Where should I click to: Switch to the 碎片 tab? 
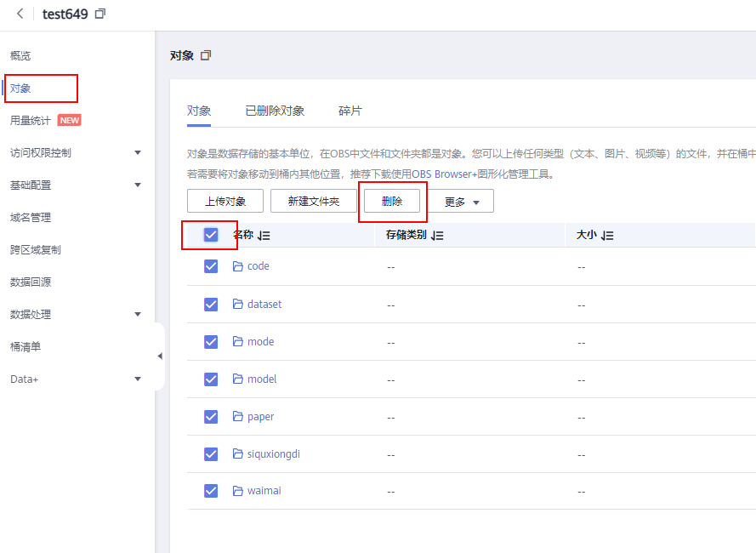(350, 111)
